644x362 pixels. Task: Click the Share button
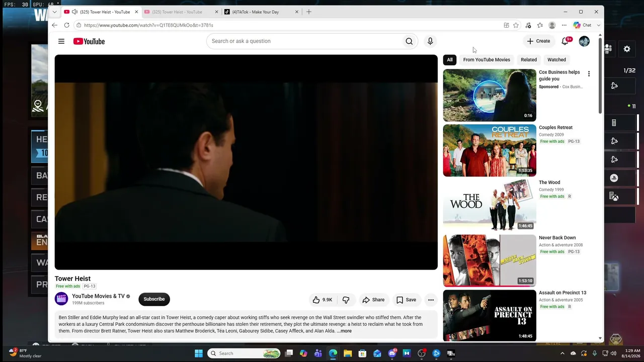[373, 300]
